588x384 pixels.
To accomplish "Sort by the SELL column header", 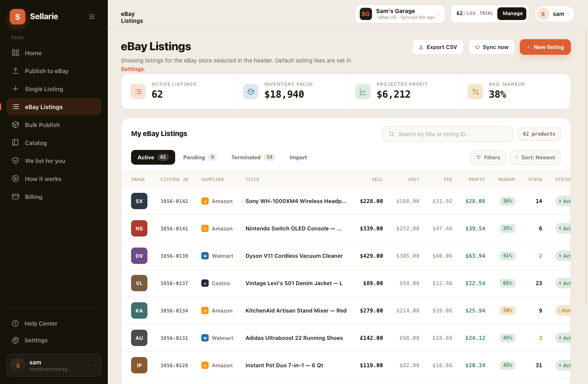I will 377,179.
